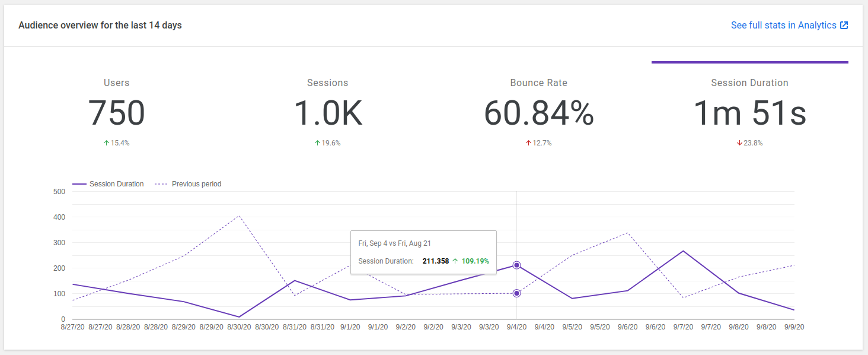Click the green up arrow under Users
Screen dimensions: 868x355
click(x=107, y=143)
